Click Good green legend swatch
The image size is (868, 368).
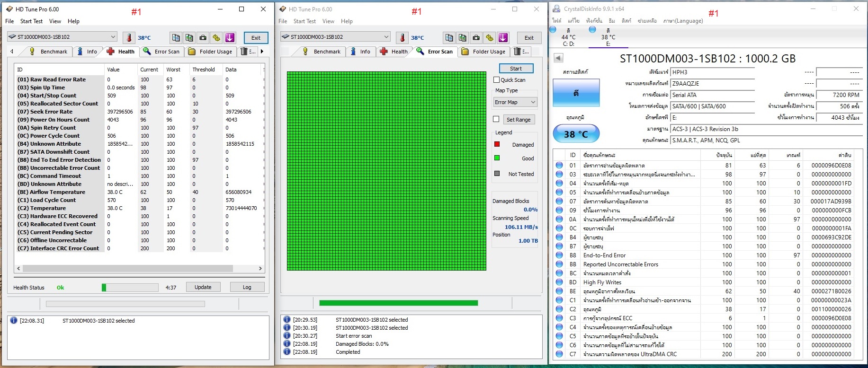tap(497, 158)
